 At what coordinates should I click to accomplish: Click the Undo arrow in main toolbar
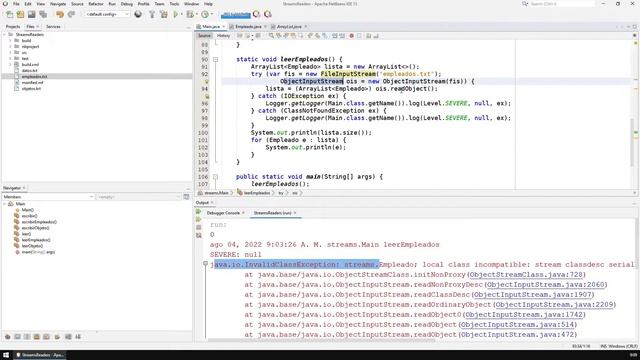pyautogui.click(x=60, y=14)
